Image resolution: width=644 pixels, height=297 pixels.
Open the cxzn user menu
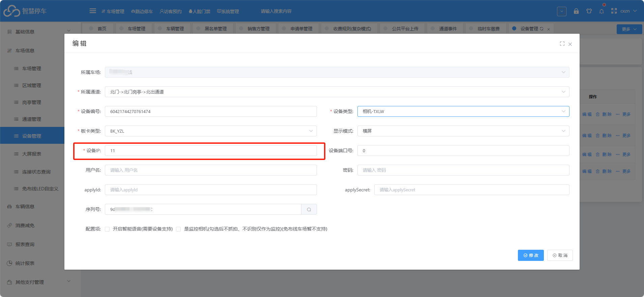628,11
